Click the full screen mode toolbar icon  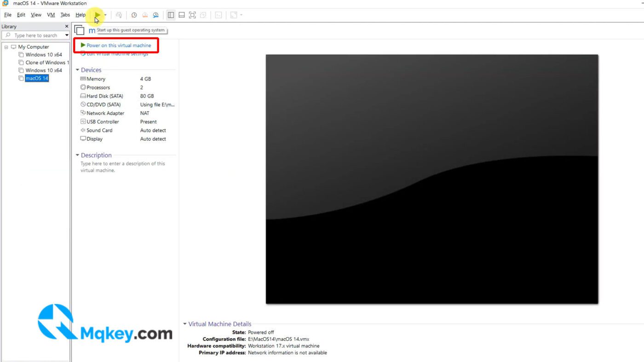[192, 15]
